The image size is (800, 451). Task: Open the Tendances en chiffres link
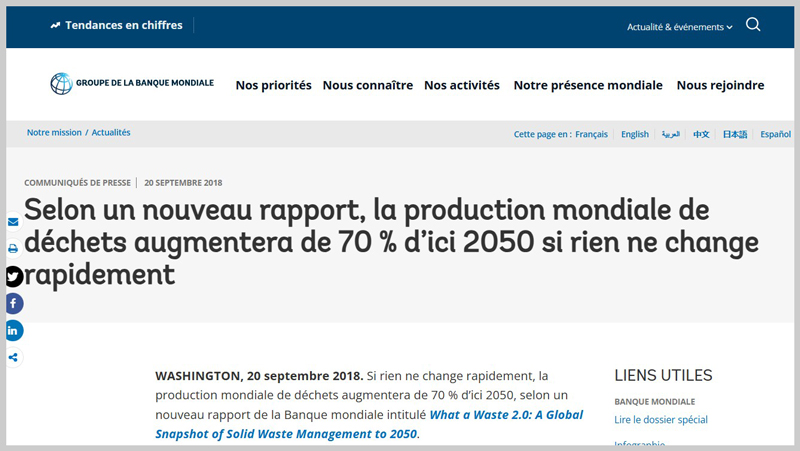pos(116,25)
